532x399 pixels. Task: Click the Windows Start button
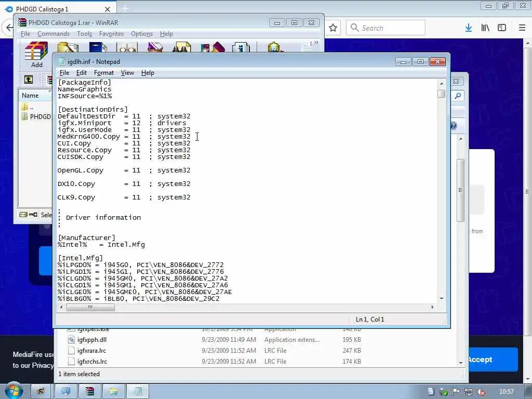[x=14, y=391]
